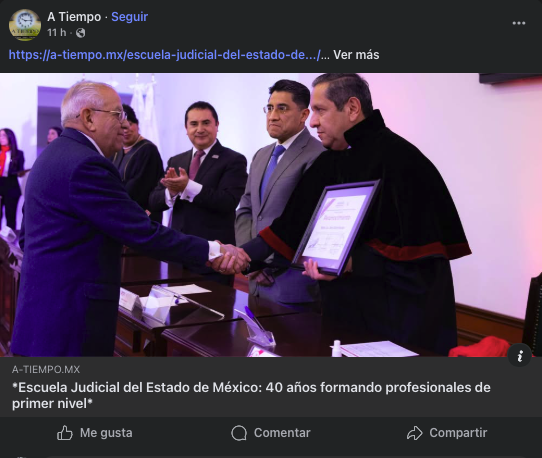542x458 pixels.
Task: Click the framed certificate in photo
Action: click(336, 227)
